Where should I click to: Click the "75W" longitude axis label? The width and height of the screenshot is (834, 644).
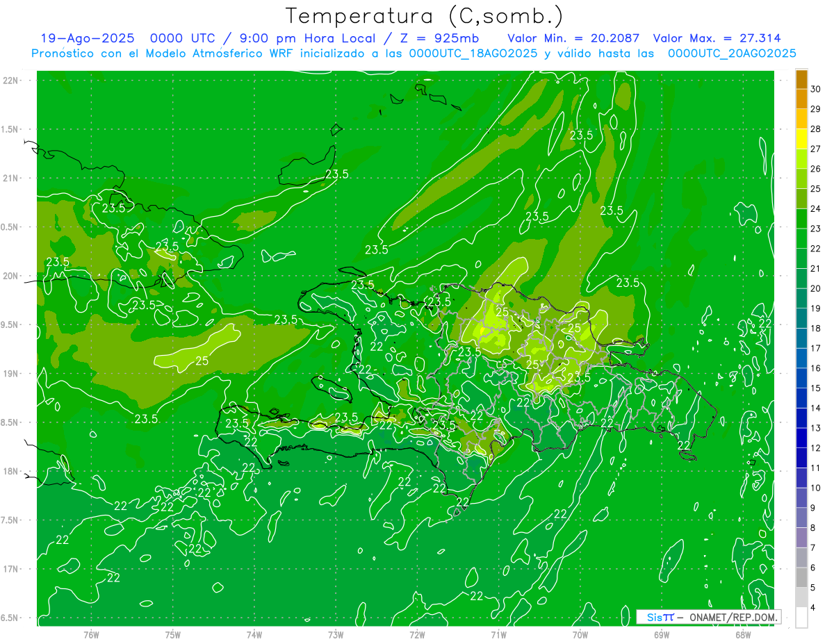pos(172,634)
